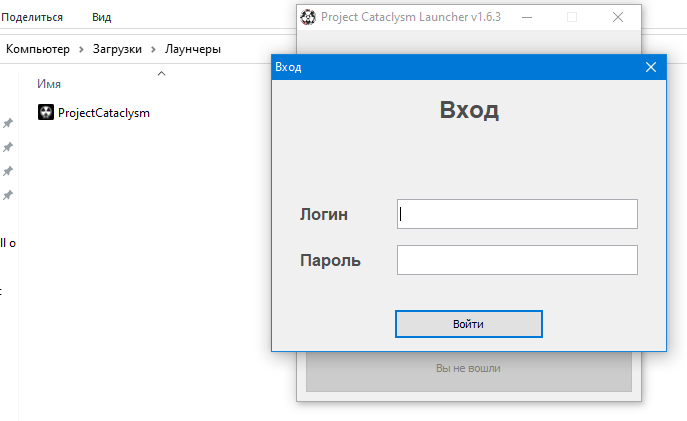Screen dimensions: 687x421
Task: Go to Загрузки in breadcrumb path
Action: 117,49
